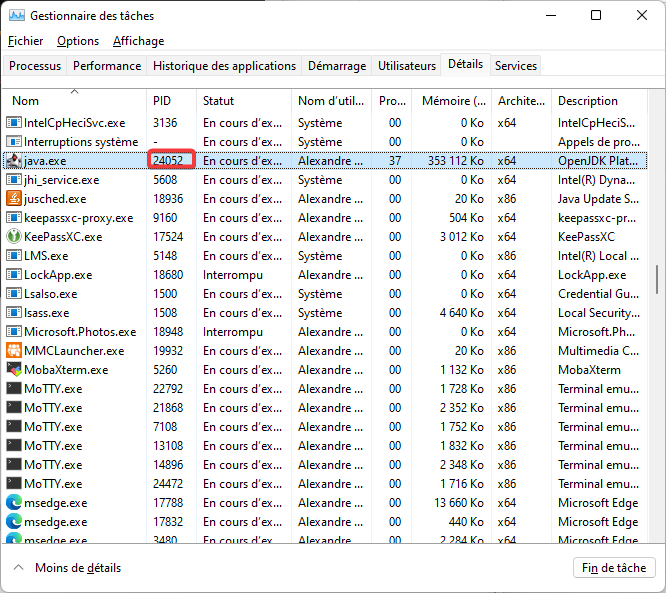Switch to the Utilisateurs tab

[407, 66]
